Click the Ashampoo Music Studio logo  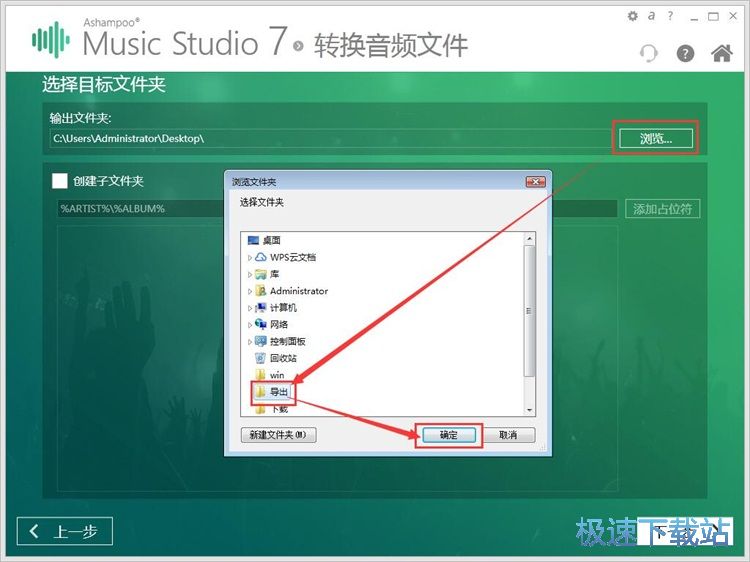click(51, 40)
